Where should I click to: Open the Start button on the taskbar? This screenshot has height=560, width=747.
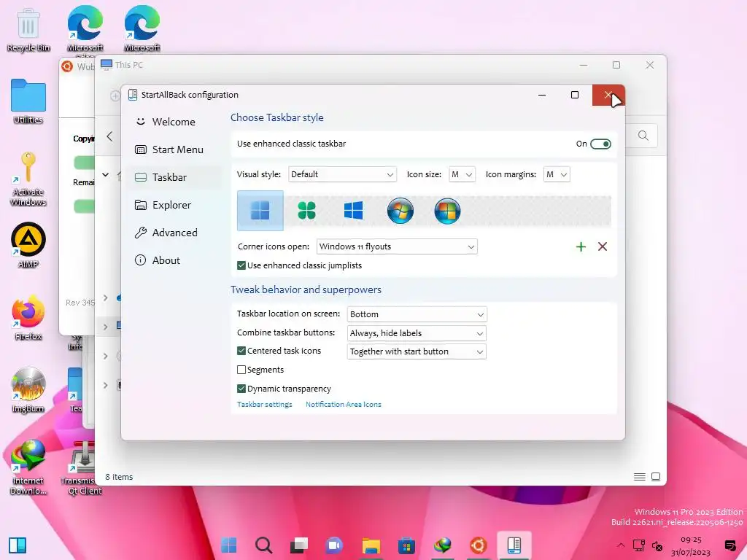(228, 545)
